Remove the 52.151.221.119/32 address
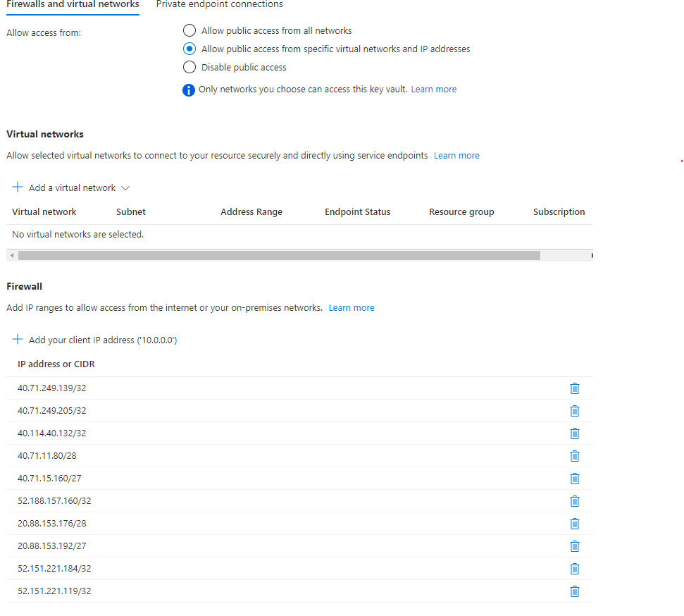 574,591
